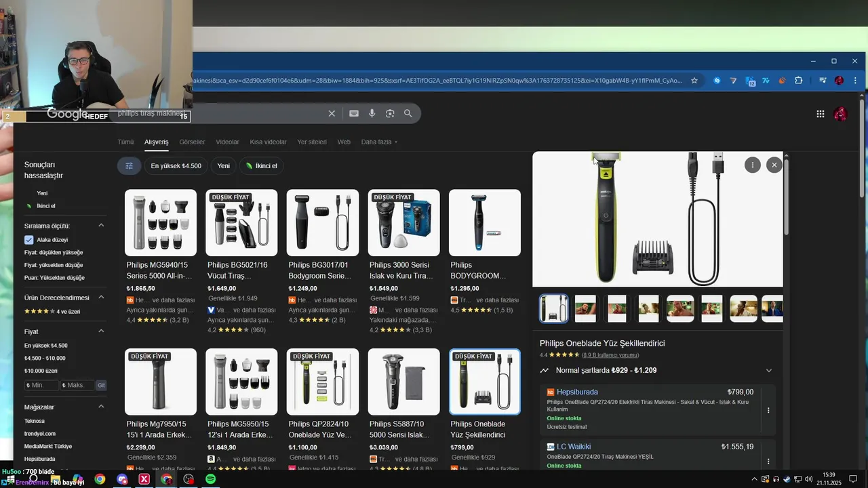Click the Maks. price input field
The width and height of the screenshot is (868, 488).
click(x=77, y=385)
